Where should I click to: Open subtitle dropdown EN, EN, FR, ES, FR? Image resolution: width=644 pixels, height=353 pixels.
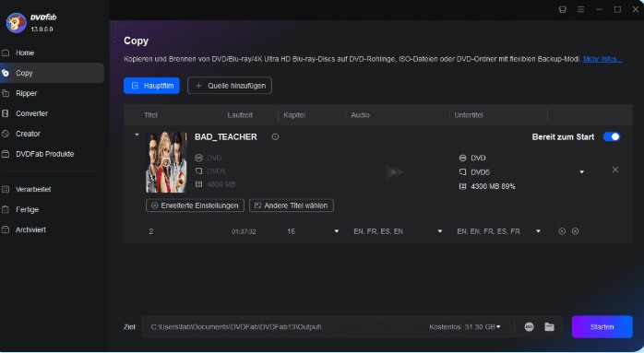[538, 231]
